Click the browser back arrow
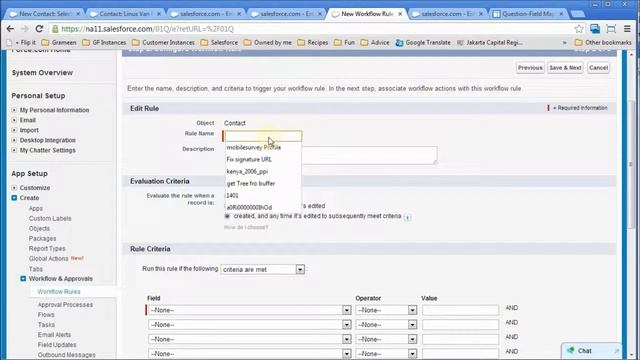 click(x=10, y=29)
